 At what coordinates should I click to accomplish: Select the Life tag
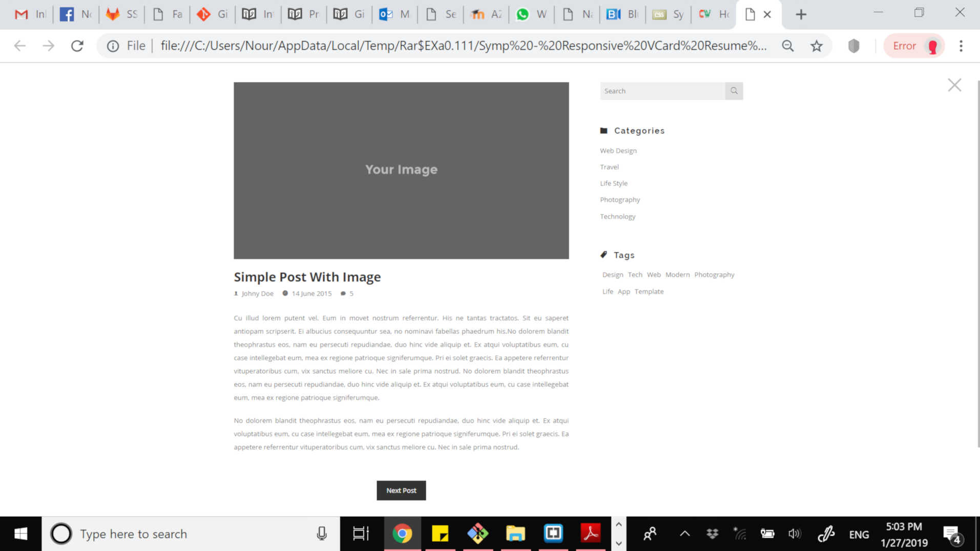(x=608, y=292)
